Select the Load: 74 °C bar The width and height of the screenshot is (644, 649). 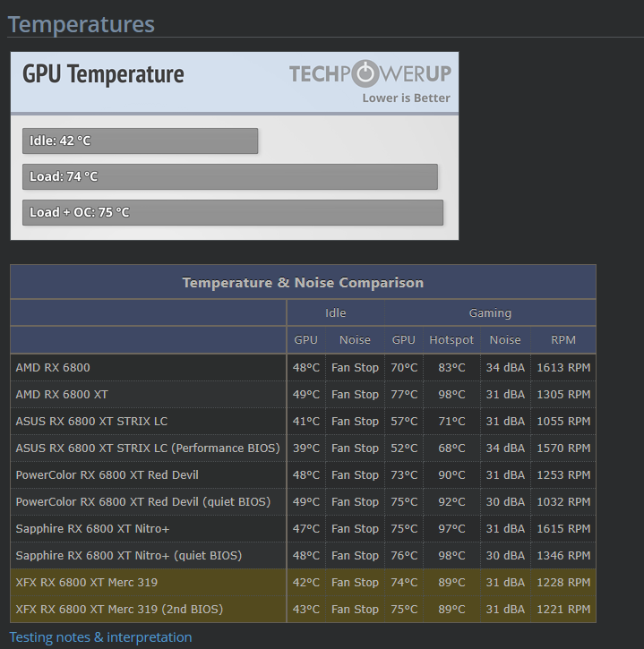(230, 176)
